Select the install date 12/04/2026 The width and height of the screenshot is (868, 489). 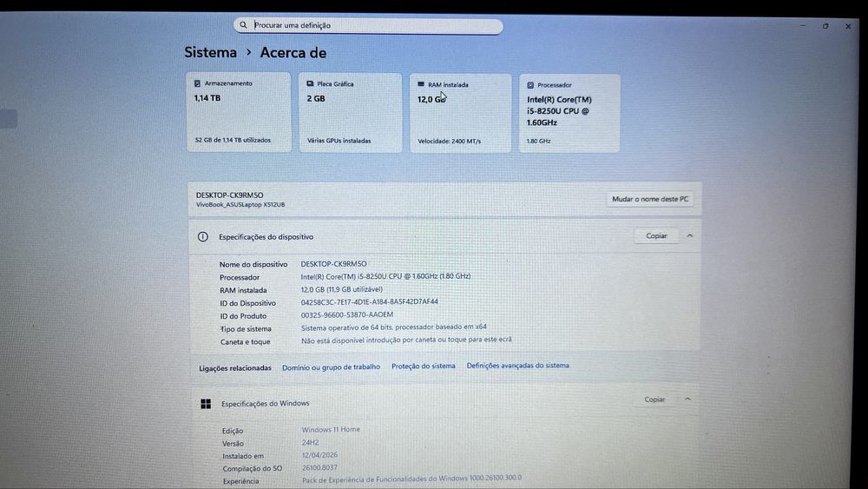pyautogui.click(x=319, y=455)
